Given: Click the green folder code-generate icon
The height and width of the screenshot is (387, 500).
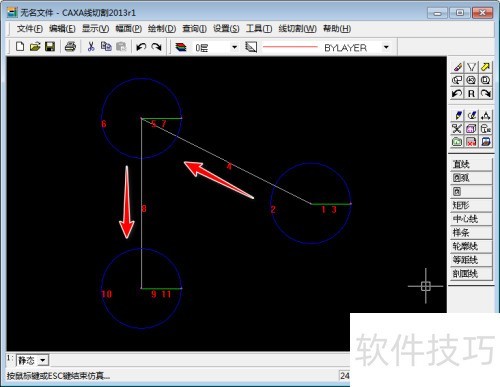Looking at the screenshot, I should [457, 142].
